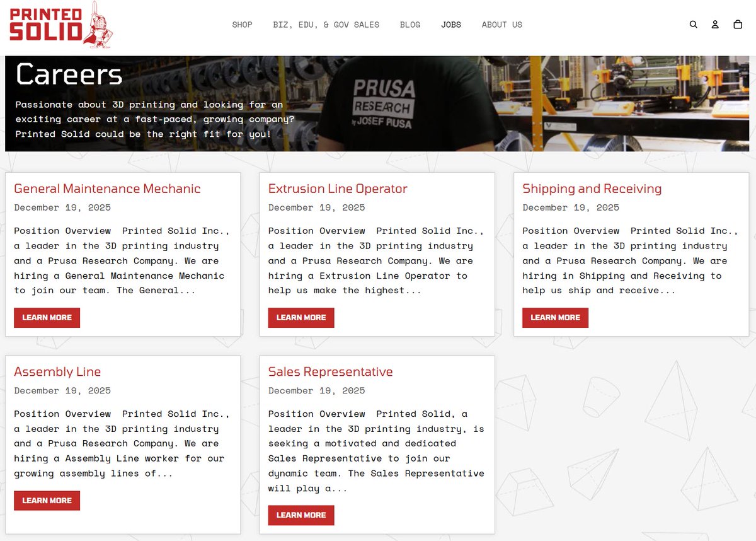Click the Shipping and Receiving description text

coord(630,260)
